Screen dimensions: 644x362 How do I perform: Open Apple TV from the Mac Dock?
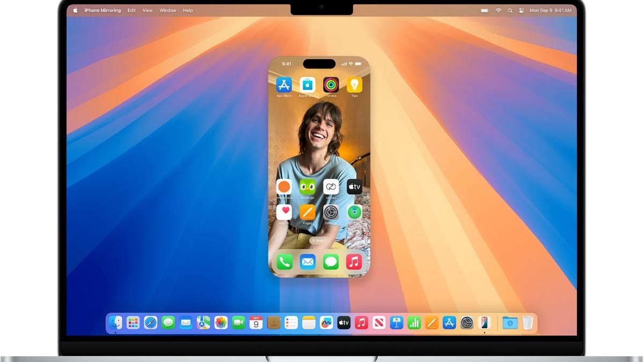click(x=344, y=322)
